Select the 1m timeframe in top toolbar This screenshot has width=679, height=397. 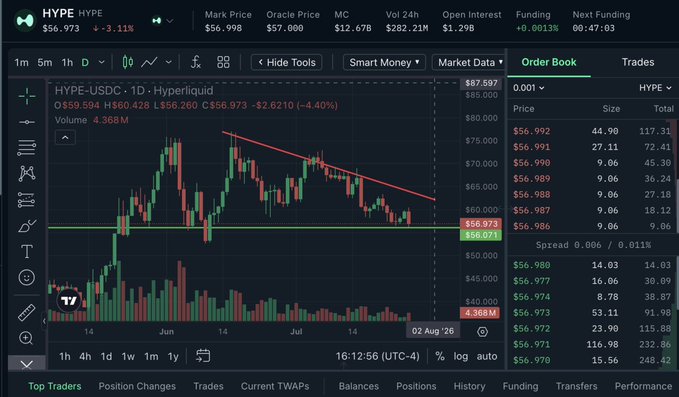coord(21,63)
